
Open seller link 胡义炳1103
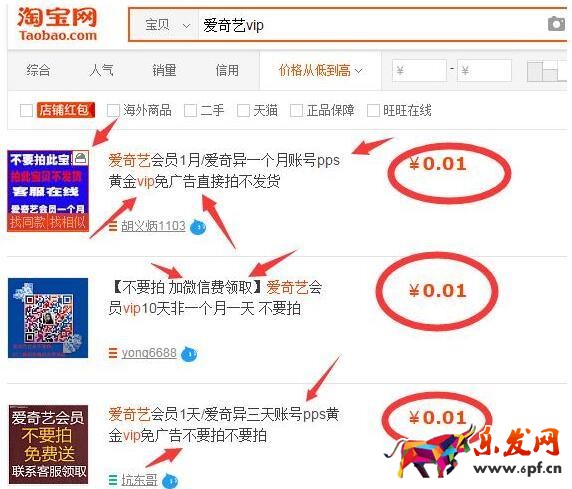point(153,226)
